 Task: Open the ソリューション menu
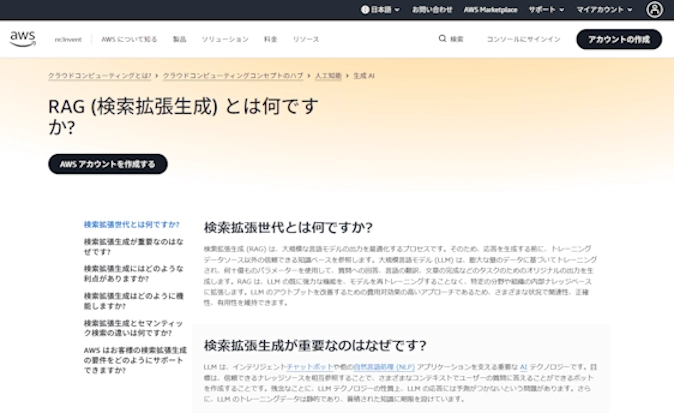pyautogui.click(x=225, y=40)
